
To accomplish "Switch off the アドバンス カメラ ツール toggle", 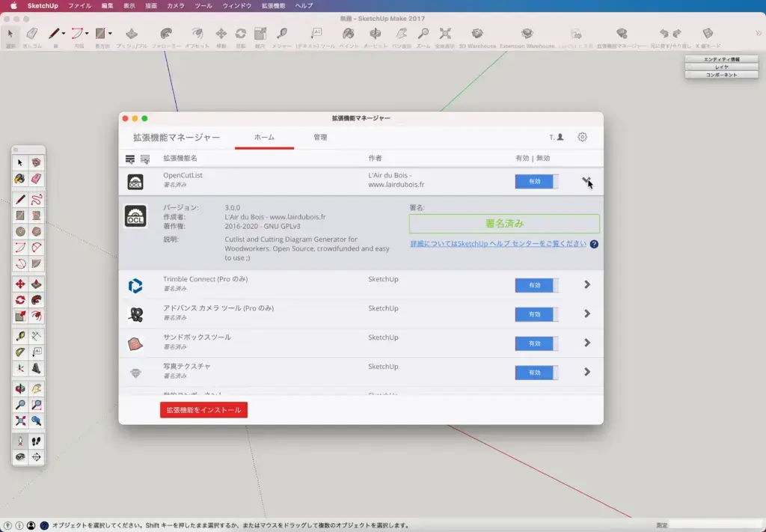I will pyautogui.click(x=536, y=314).
